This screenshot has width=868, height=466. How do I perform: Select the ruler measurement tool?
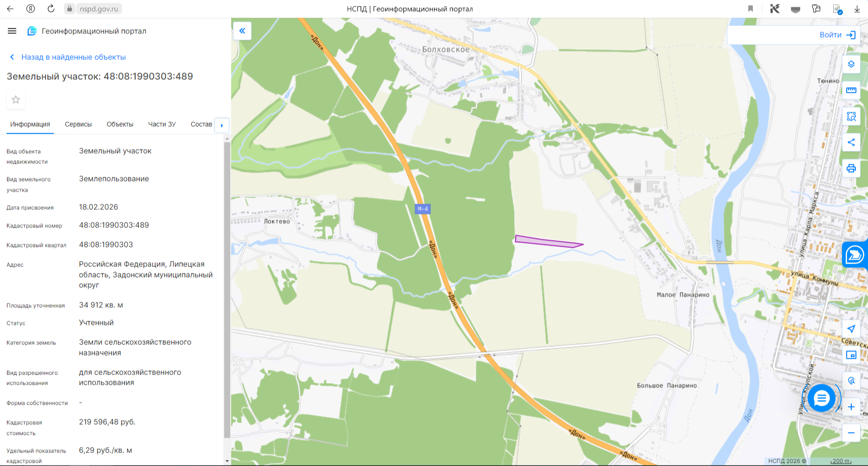851,90
